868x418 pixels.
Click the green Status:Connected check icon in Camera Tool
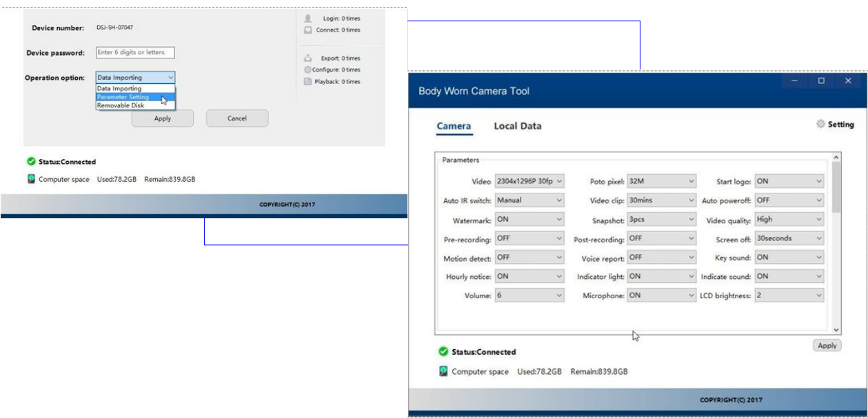coord(443,352)
